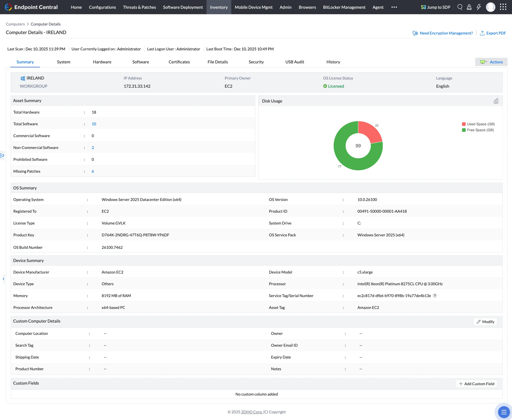Expand the left side panel toggle
The width and height of the screenshot is (512, 420).
(2, 156)
